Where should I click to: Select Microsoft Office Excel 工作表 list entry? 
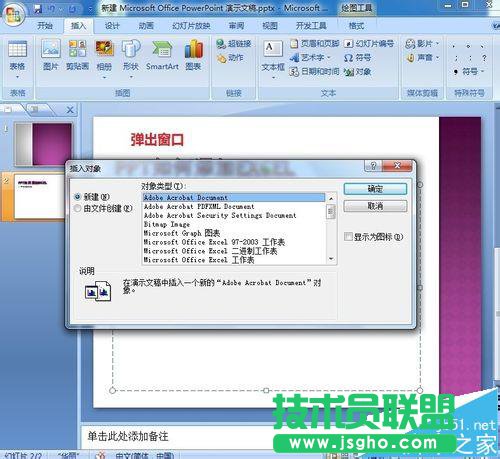(199, 260)
